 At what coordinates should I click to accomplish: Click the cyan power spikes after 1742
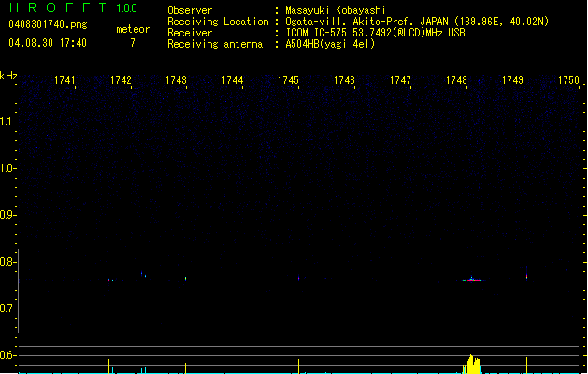144,370
